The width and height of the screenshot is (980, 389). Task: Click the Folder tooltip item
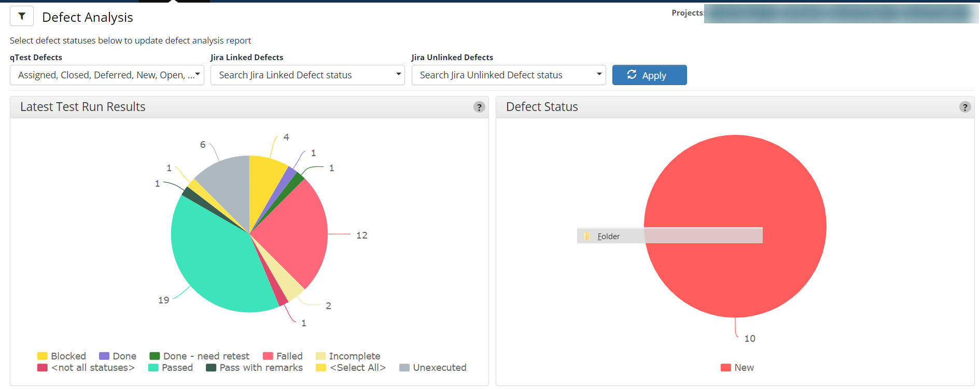(x=608, y=236)
